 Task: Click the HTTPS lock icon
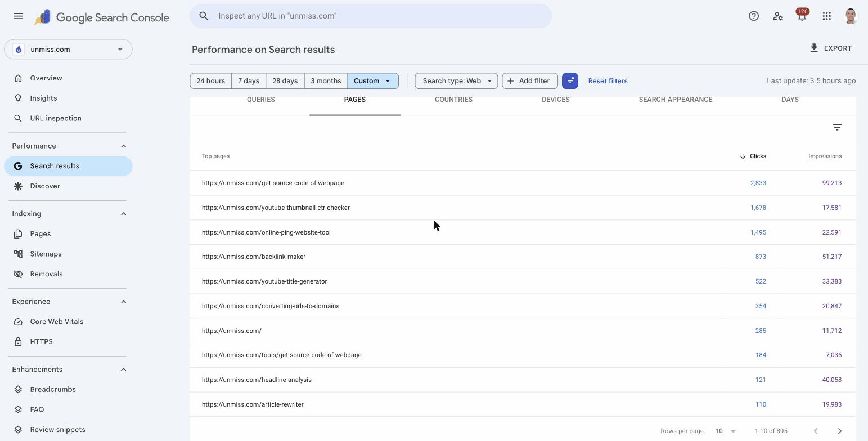[18, 342]
